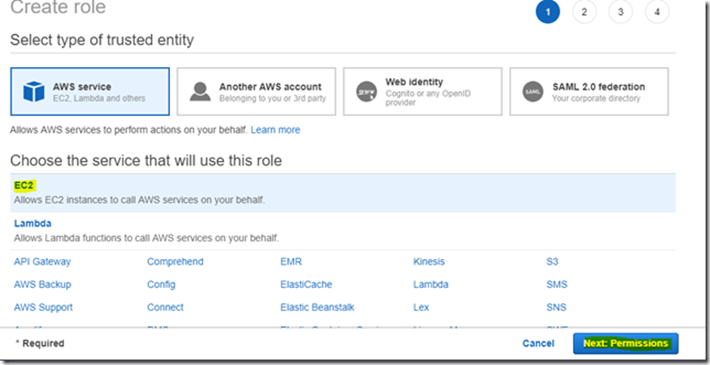Click Next: Permissions button
The width and height of the screenshot is (710, 365).
(626, 344)
